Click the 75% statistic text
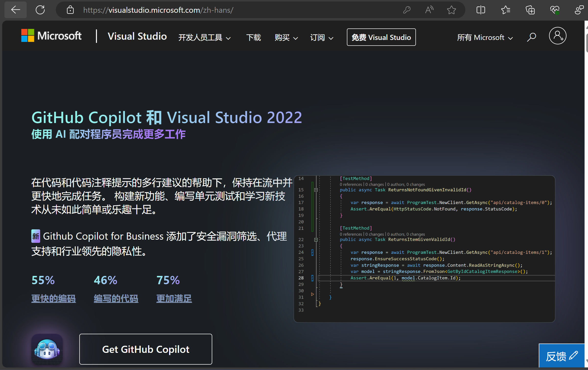 (168, 280)
